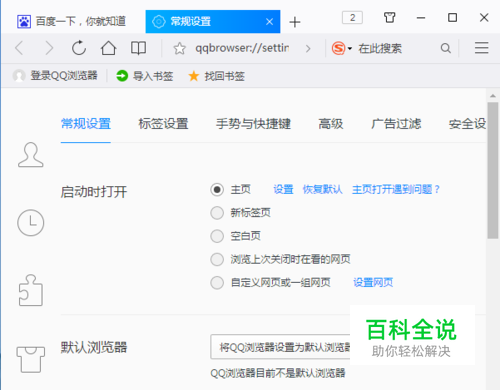This screenshot has width=500, height=390.
Task: Switch to the 百度一下 tab
Action: (72, 22)
